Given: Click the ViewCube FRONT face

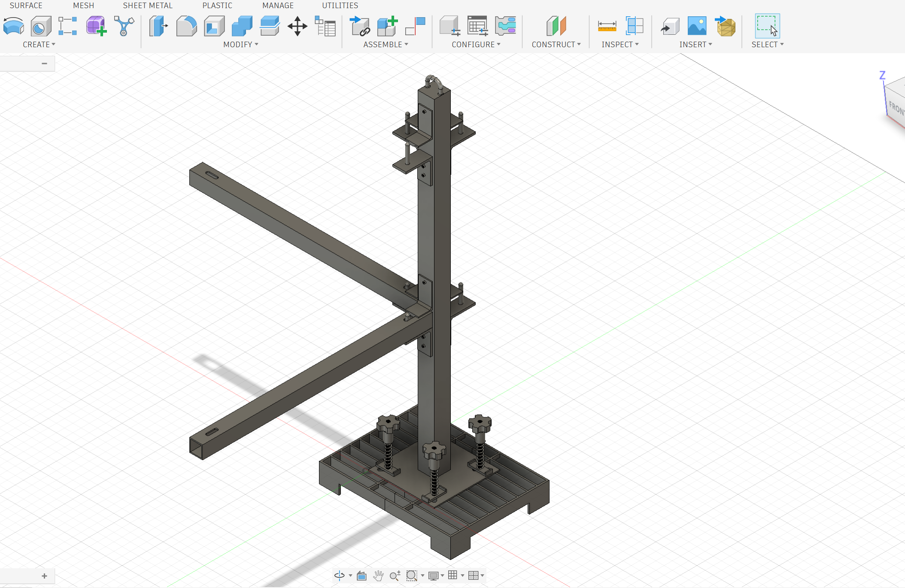Looking at the screenshot, I should coord(897,108).
